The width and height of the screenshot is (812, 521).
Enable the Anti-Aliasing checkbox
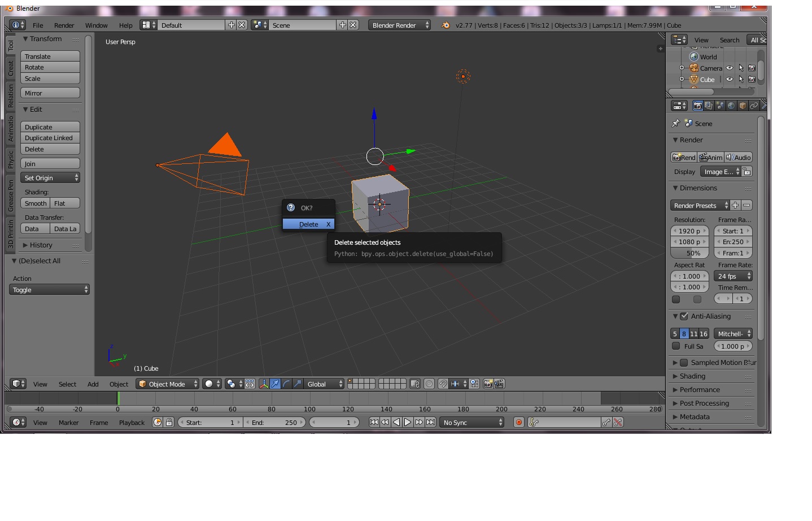click(x=684, y=316)
